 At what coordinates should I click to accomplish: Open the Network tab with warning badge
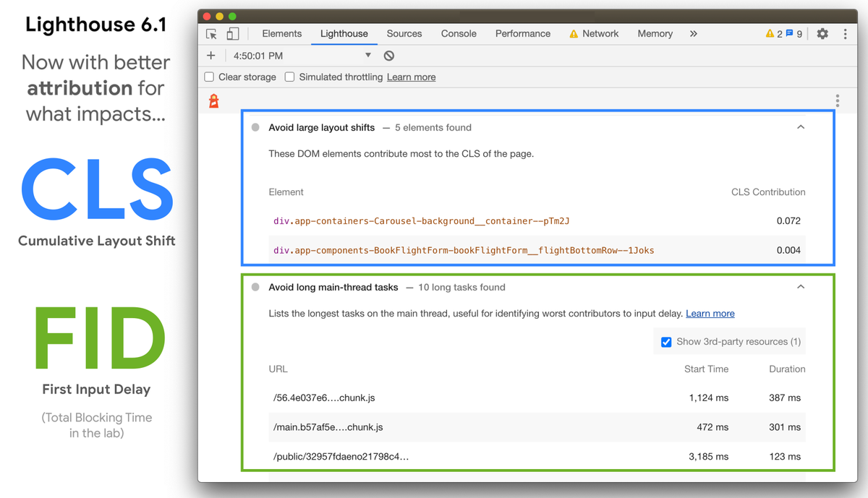pyautogui.click(x=599, y=33)
